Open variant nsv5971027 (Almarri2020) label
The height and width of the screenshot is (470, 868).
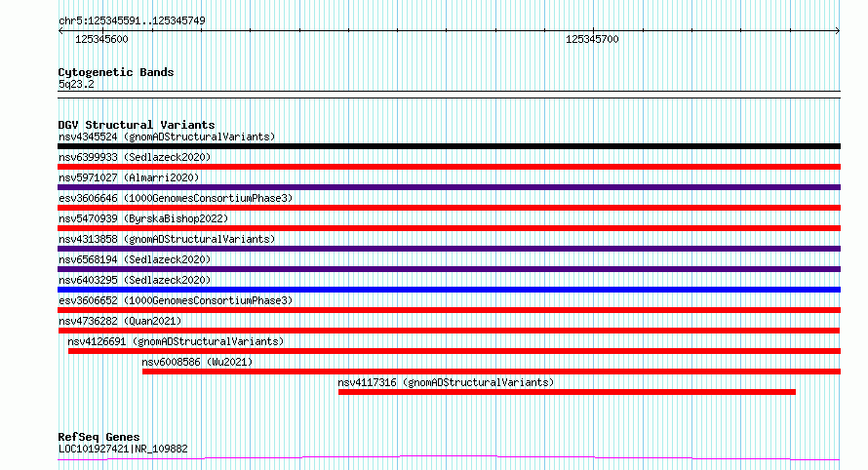pyautogui.click(x=129, y=177)
